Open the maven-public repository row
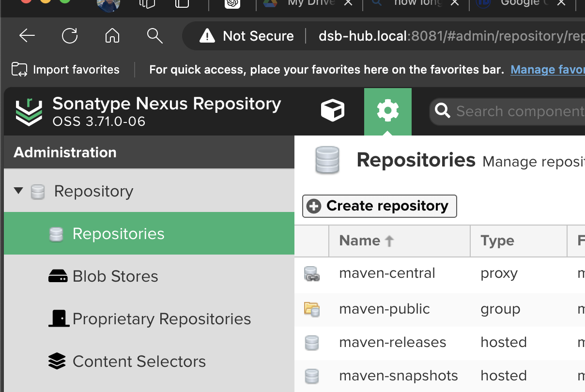 click(440, 309)
